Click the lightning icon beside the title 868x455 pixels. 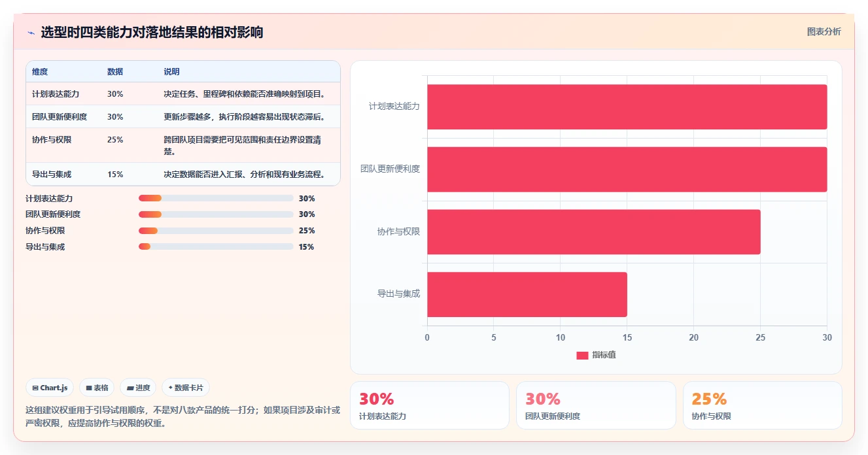[31, 33]
